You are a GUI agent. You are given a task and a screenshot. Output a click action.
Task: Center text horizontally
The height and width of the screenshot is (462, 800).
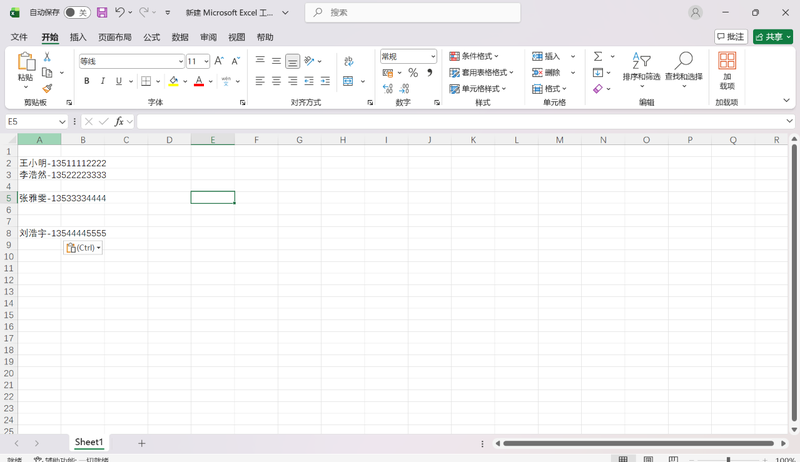click(276, 81)
